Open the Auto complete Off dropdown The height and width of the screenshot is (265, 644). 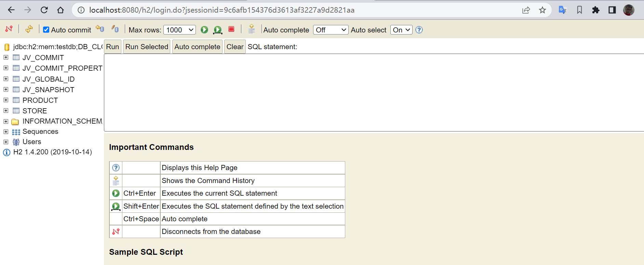(331, 30)
